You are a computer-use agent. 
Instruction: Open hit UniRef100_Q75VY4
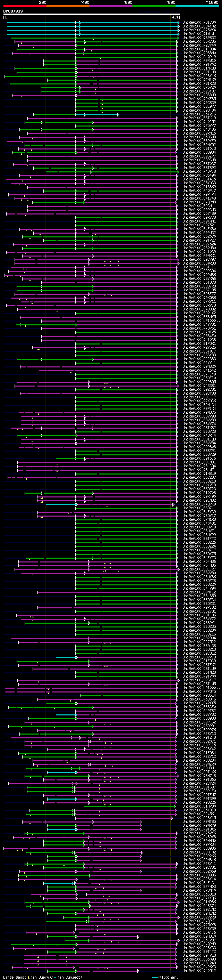pos(199,31)
